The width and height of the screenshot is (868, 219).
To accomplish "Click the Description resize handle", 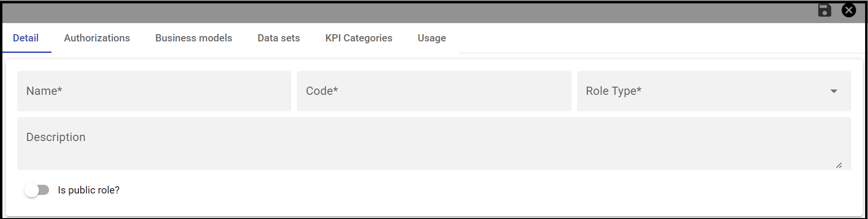I will click(839, 165).
